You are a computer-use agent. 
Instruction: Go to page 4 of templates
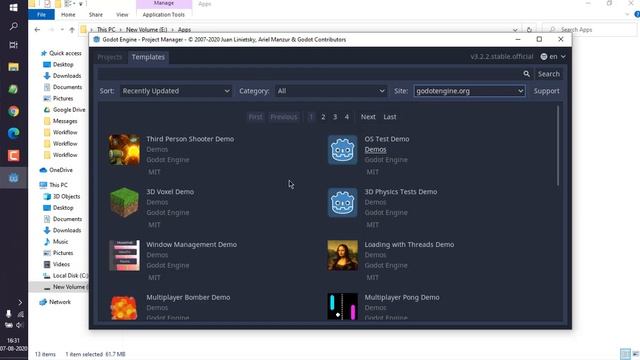(347, 117)
